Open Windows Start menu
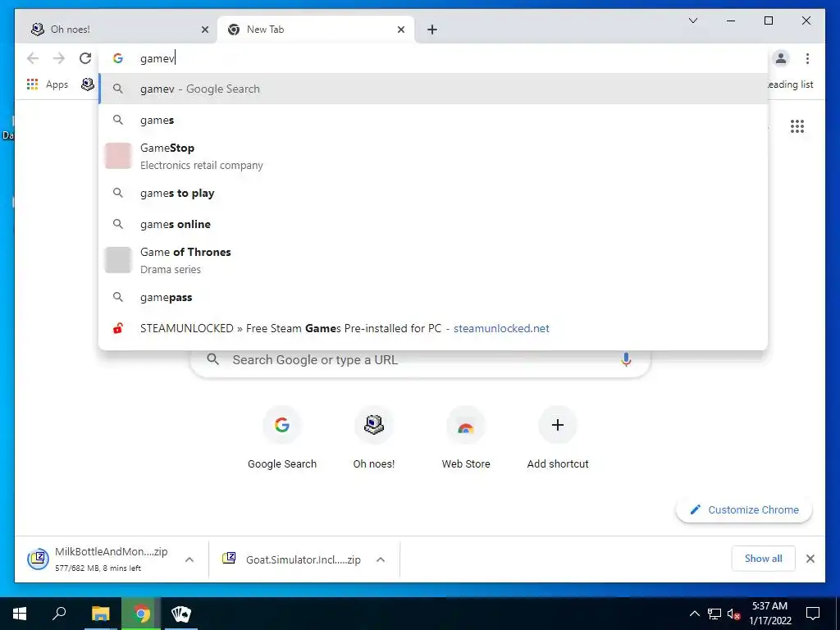840x630 pixels. (x=20, y=614)
